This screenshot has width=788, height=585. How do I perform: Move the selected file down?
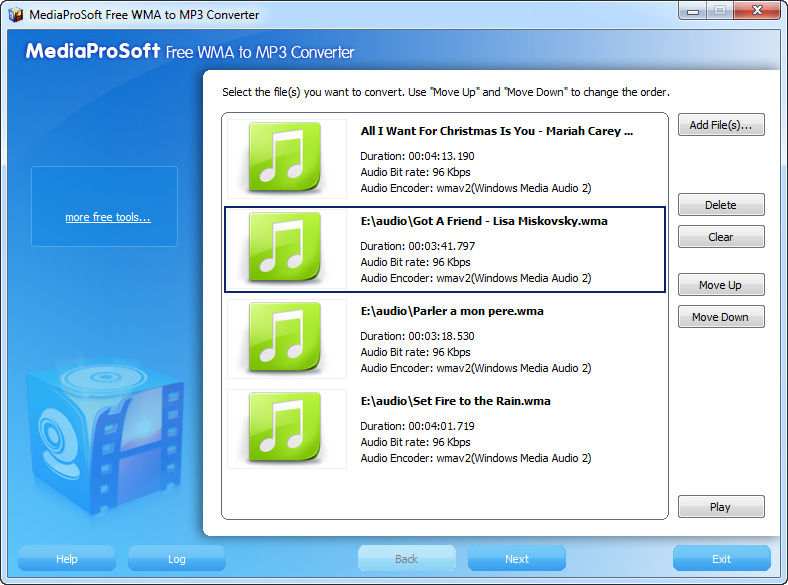pos(721,317)
